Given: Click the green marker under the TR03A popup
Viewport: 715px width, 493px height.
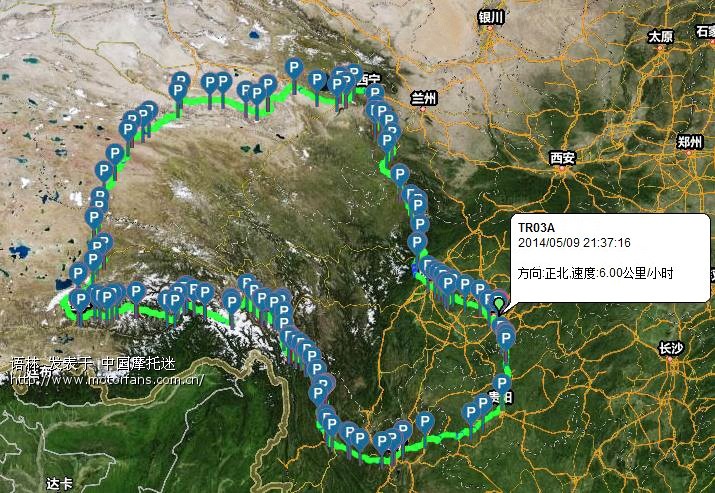Looking at the screenshot, I should tap(499, 305).
